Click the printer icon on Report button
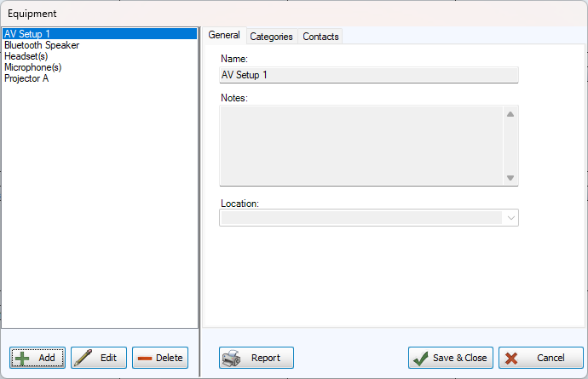 (x=232, y=358)
